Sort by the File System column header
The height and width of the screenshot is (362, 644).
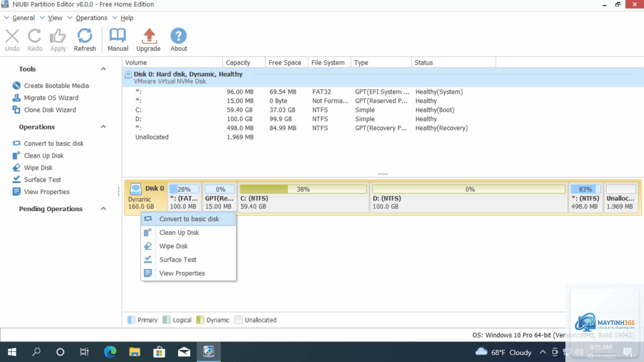(x=330, y=63)
